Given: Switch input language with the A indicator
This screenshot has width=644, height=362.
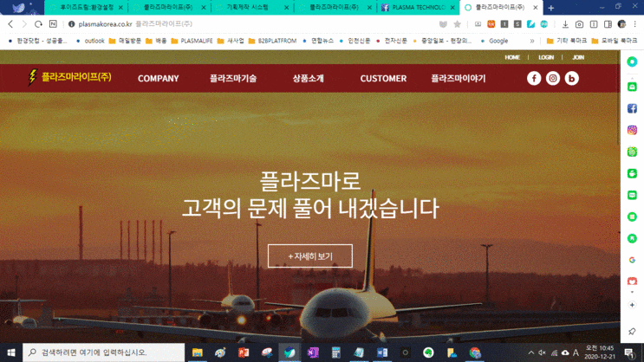Looking at the screenshot, I should click(576, 352).
